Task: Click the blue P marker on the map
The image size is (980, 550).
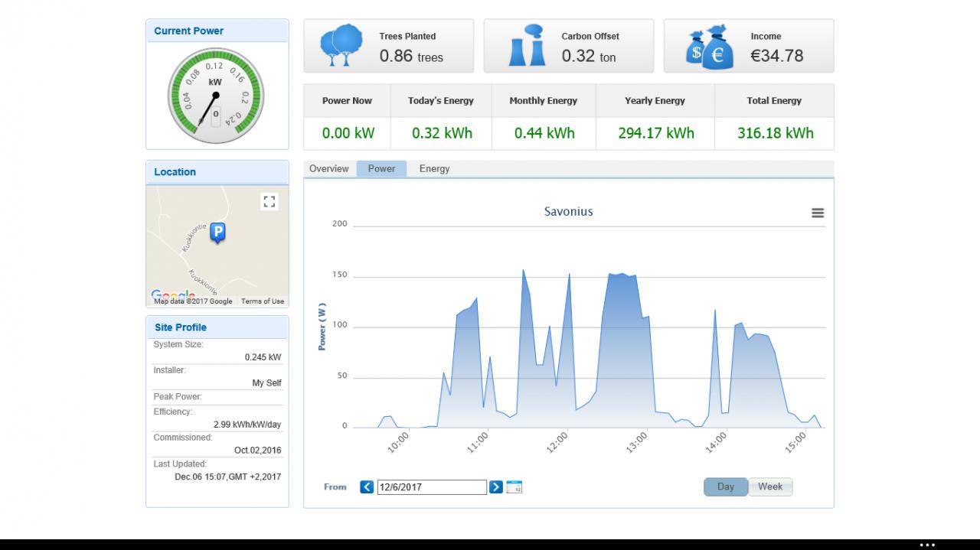Action: point(218,233)
